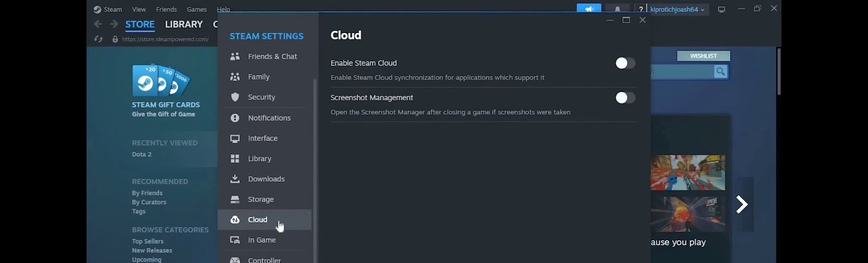Click the Dota 2 recently viewed link
The image size is (868, 263).
point(142,154)
